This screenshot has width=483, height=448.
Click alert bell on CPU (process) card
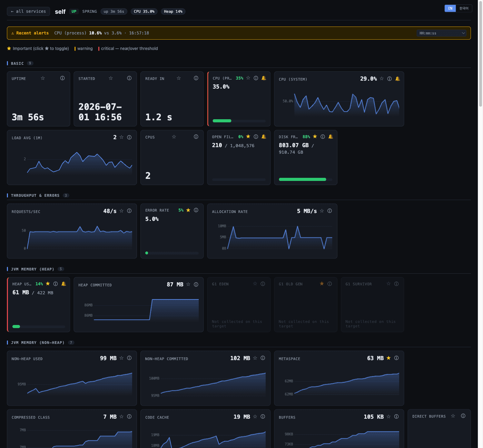click(264, 78)
